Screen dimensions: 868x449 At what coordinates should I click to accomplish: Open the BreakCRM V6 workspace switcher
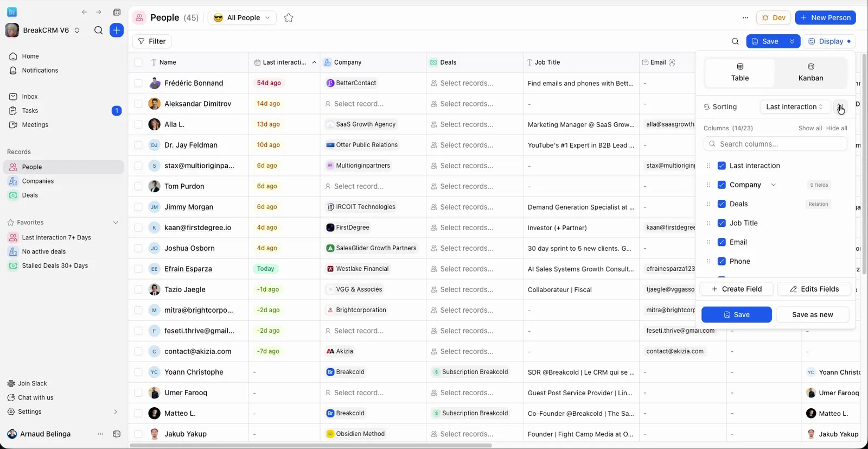tap(43, 30)
